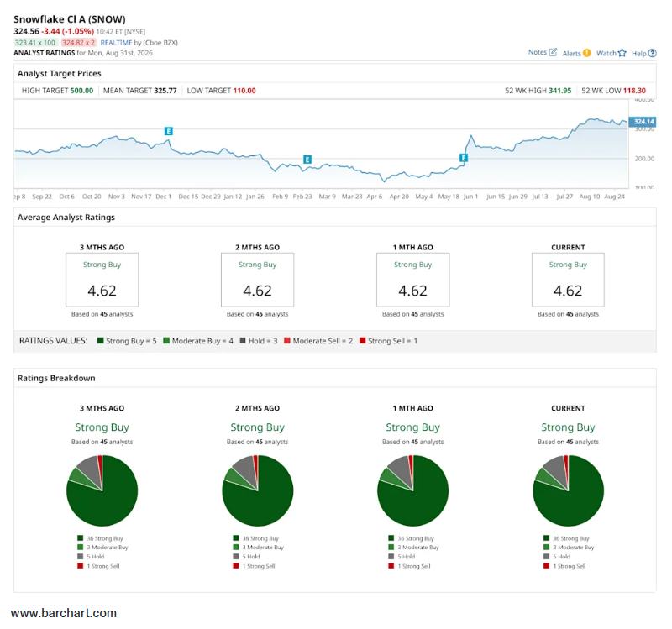This screenshot has width=672, height=629.
Task: Click the Aug 24 date label on chart axis
Action: [614, 197]
